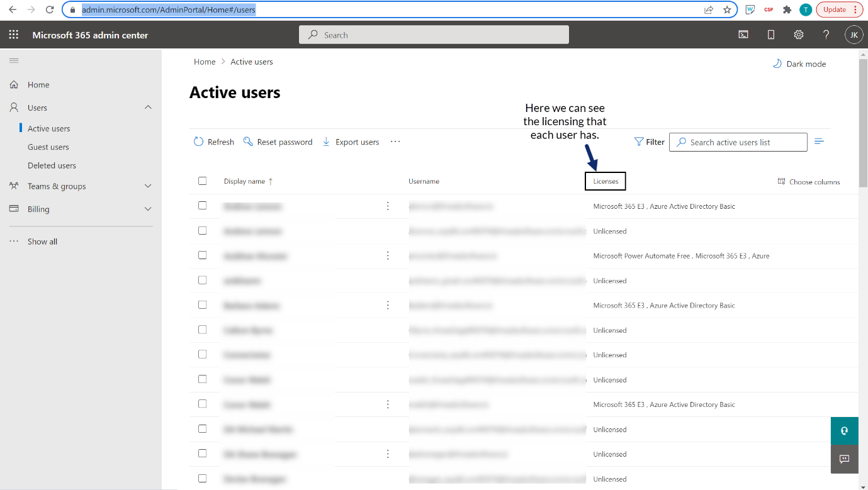Open the JK account avatar

pos(854,35)
